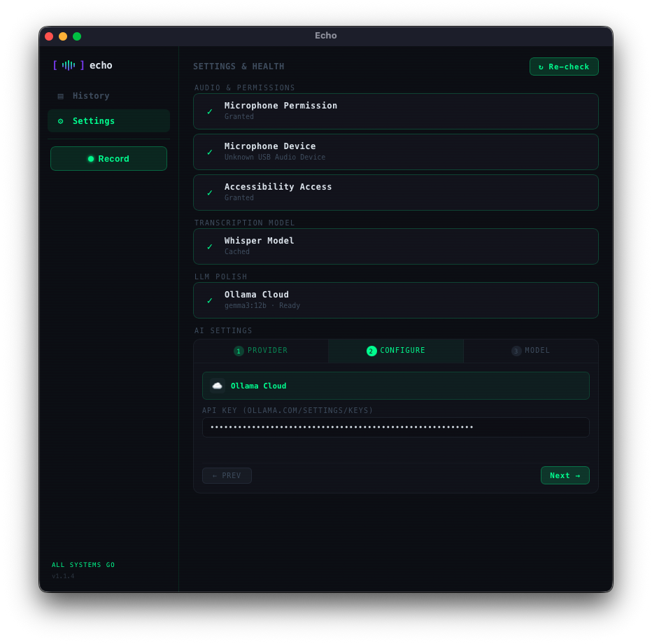Click the green dot in the Record button

(x=91, y=159)
